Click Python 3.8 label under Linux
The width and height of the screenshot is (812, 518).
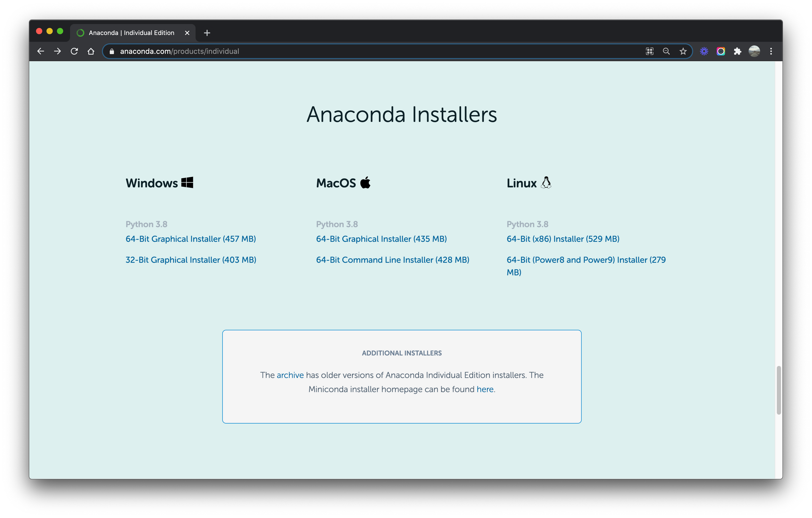527,224
